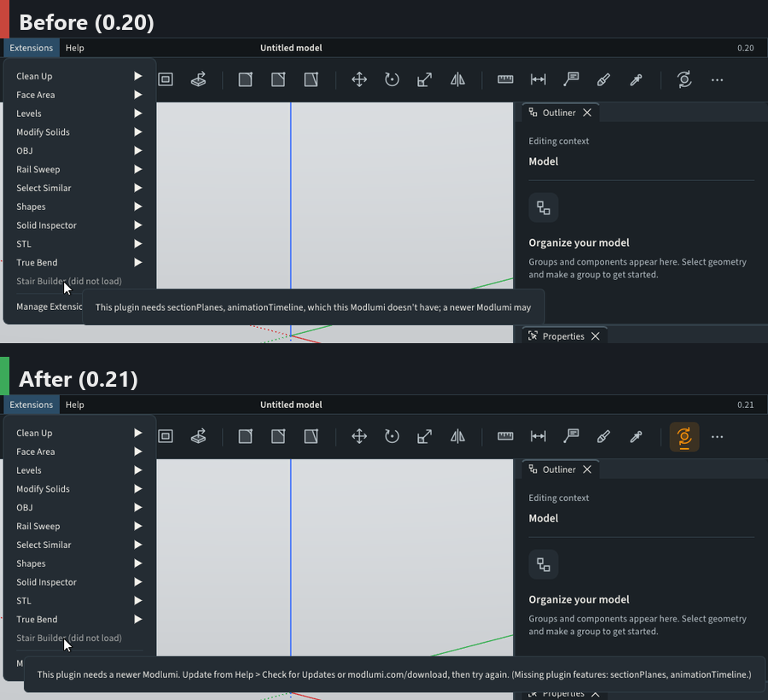
Task: Click the version number 0.20 in the Before title bar
Action: pos(746,48)
